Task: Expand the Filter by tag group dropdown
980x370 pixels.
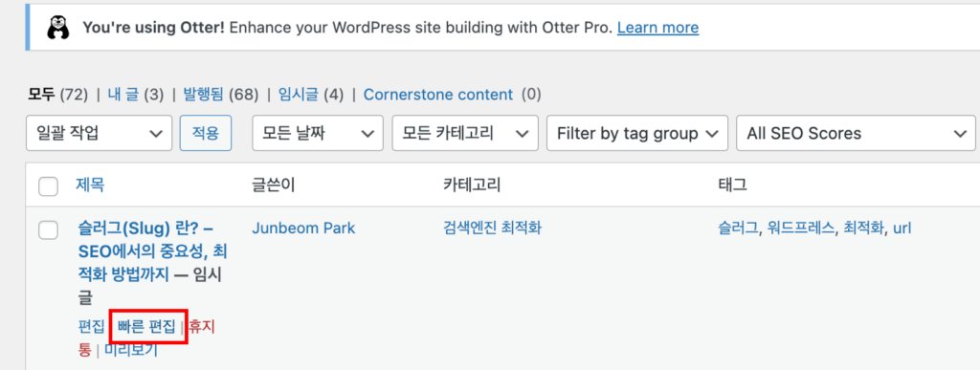Action: (636, 133)
